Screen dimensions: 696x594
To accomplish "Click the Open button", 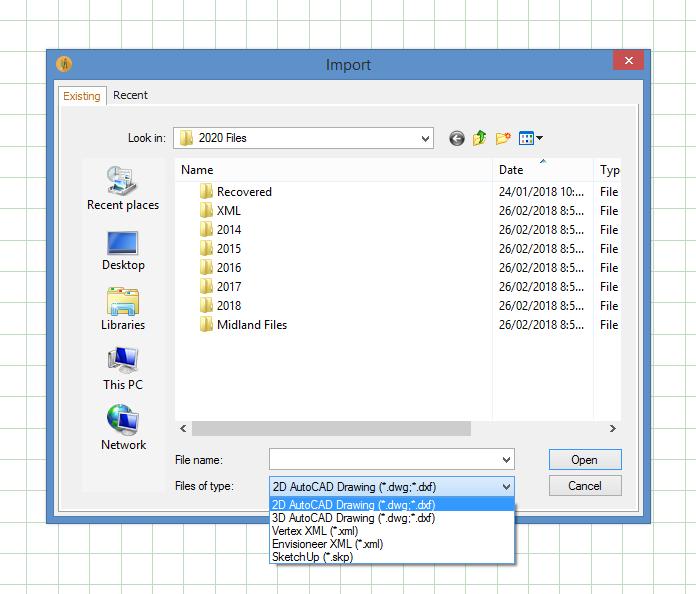I will pos(584,460).
